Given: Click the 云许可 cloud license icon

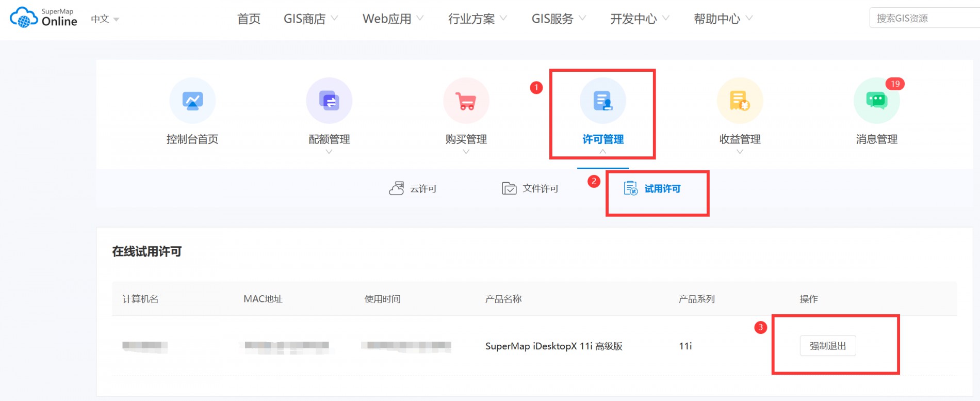Looking at the screenshot, I should tap(396, 188).
